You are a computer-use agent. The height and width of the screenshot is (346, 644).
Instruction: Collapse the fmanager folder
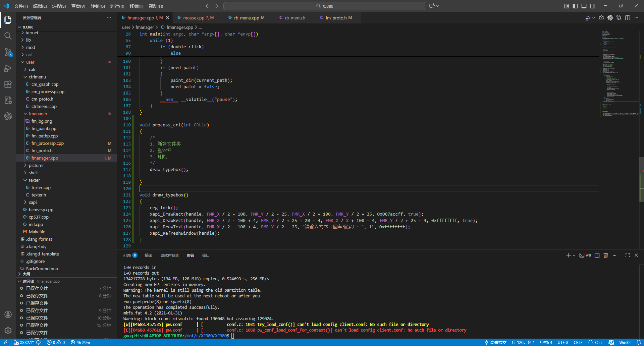(x=38, y=114)
